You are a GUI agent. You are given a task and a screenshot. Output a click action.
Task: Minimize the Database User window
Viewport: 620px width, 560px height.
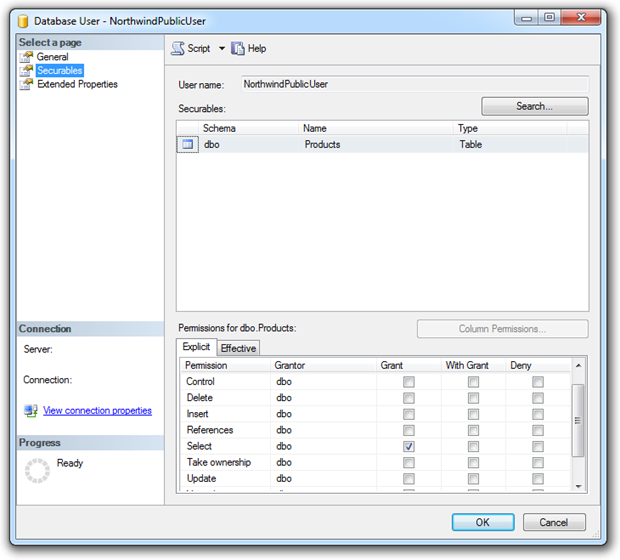526,18
